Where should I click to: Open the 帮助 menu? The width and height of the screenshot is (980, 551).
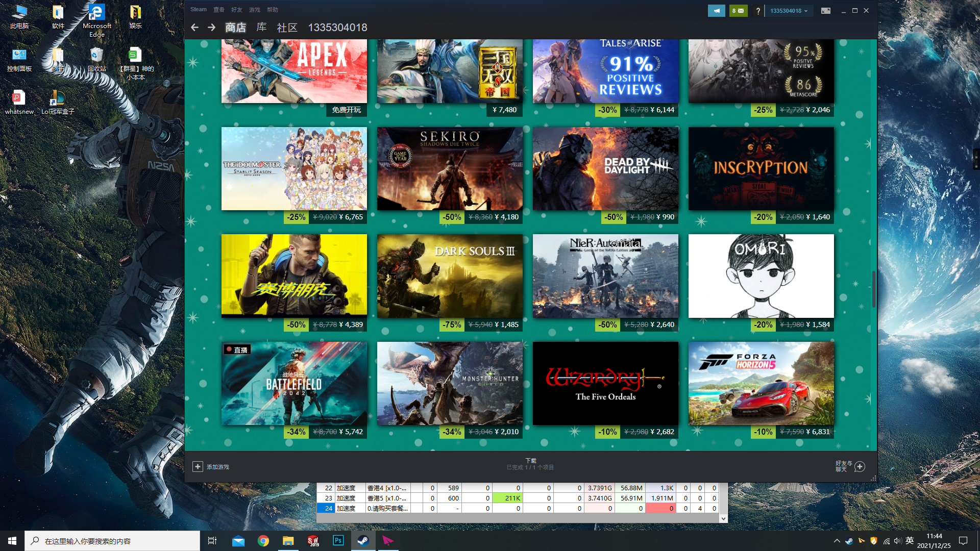[273, 10]
